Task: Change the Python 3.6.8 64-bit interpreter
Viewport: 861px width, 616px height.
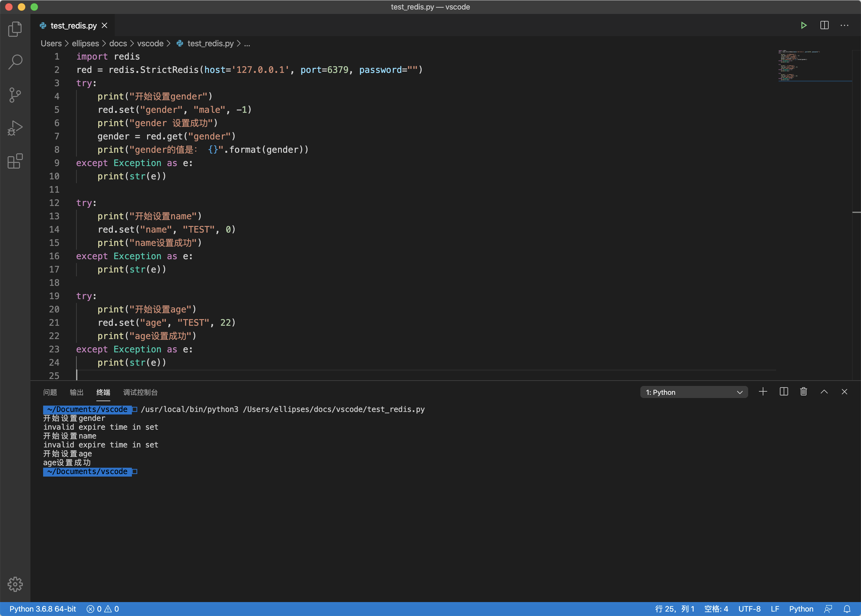Action: coord(42,608)
